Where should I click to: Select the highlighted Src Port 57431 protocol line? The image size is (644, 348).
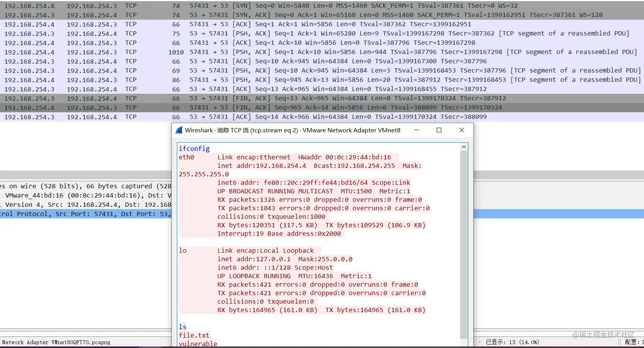[x=86, y=214]
